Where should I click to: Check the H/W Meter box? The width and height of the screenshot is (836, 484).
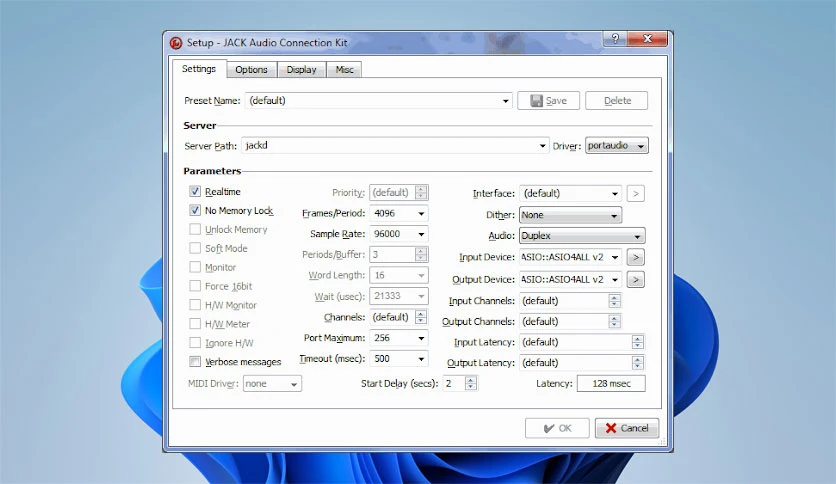click(x=195, y=324)
